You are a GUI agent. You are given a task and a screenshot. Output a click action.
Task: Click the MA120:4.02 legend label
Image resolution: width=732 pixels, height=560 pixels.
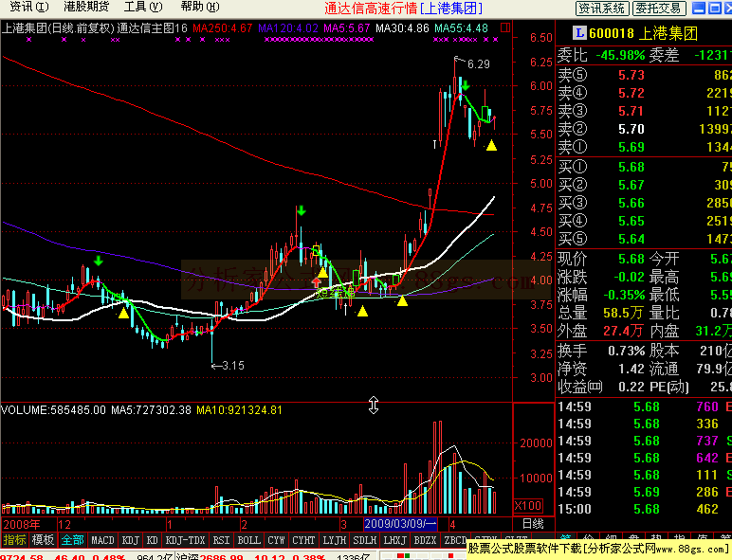coord(288,28)
